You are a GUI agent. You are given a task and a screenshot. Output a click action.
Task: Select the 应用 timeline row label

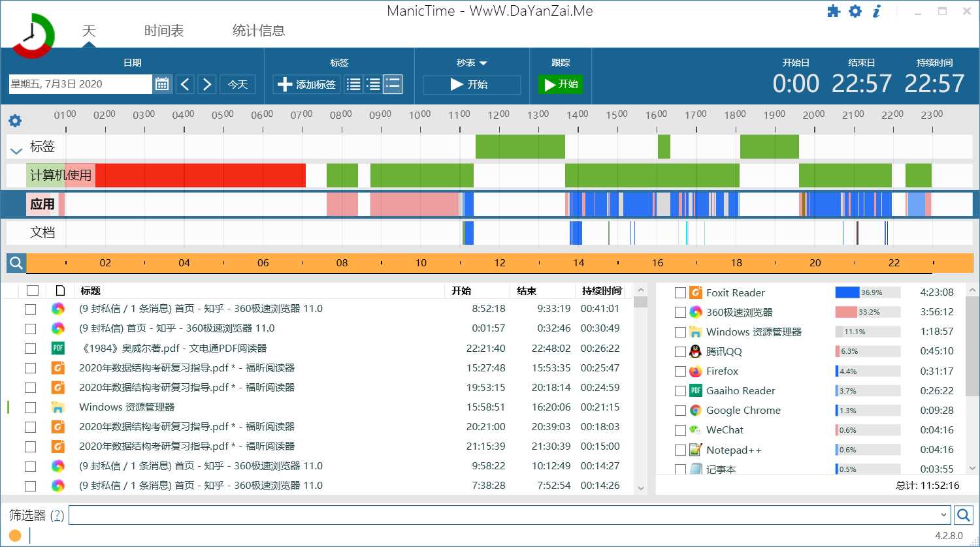(x=42, y=204)
